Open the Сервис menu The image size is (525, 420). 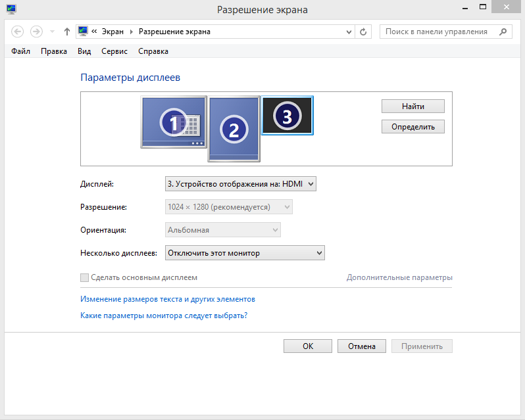pyautogui.click(x=114, y=51)
